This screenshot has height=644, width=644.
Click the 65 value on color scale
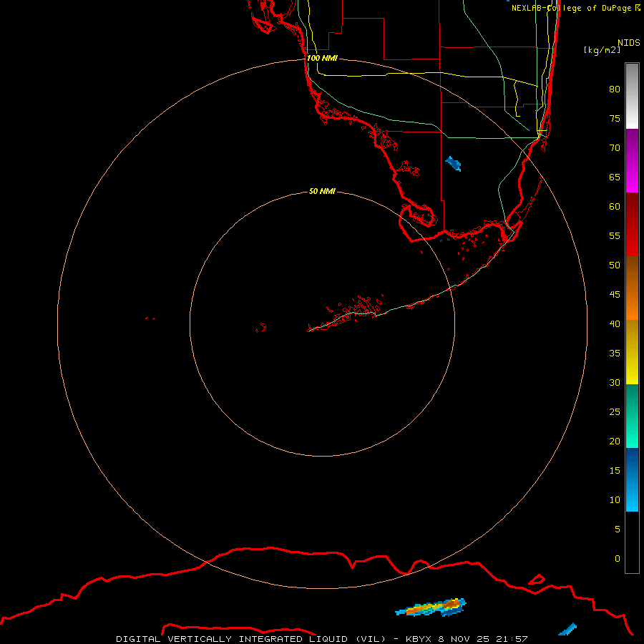click(x=615, y=177)
